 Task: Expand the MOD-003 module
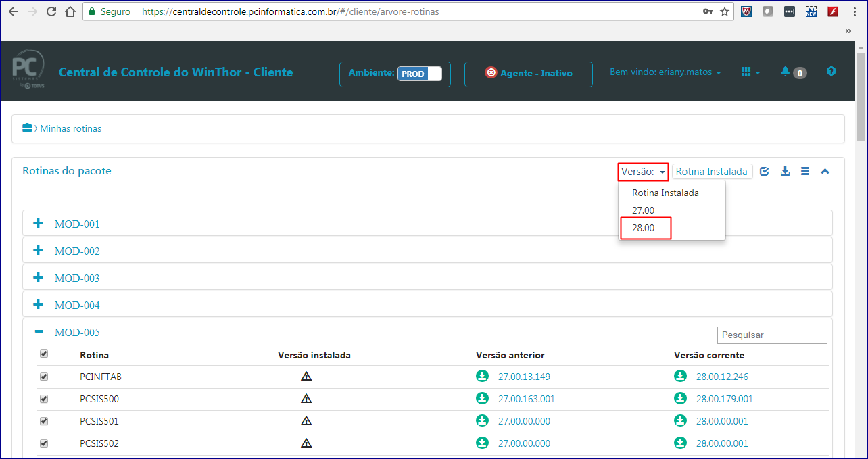[39, 277]
